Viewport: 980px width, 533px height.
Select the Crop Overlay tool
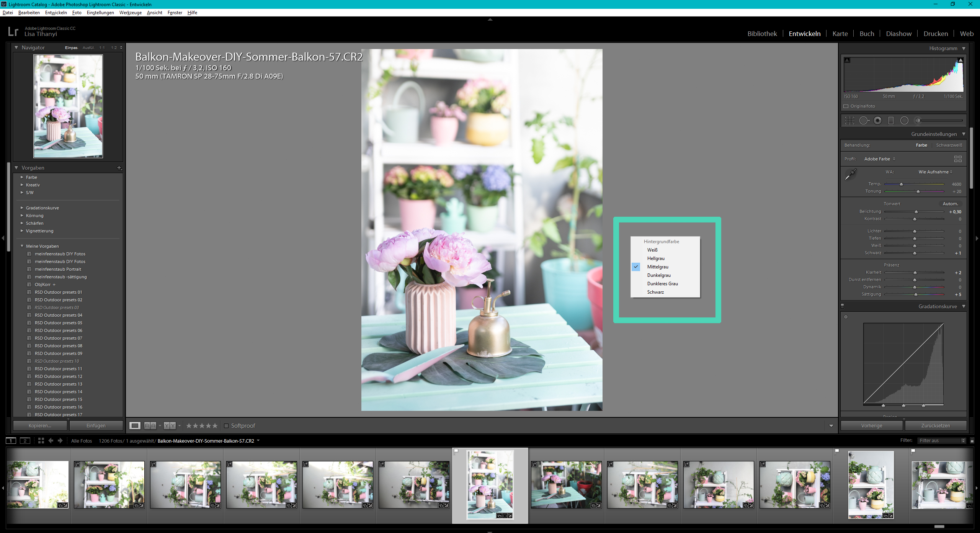tap(849, 121)
